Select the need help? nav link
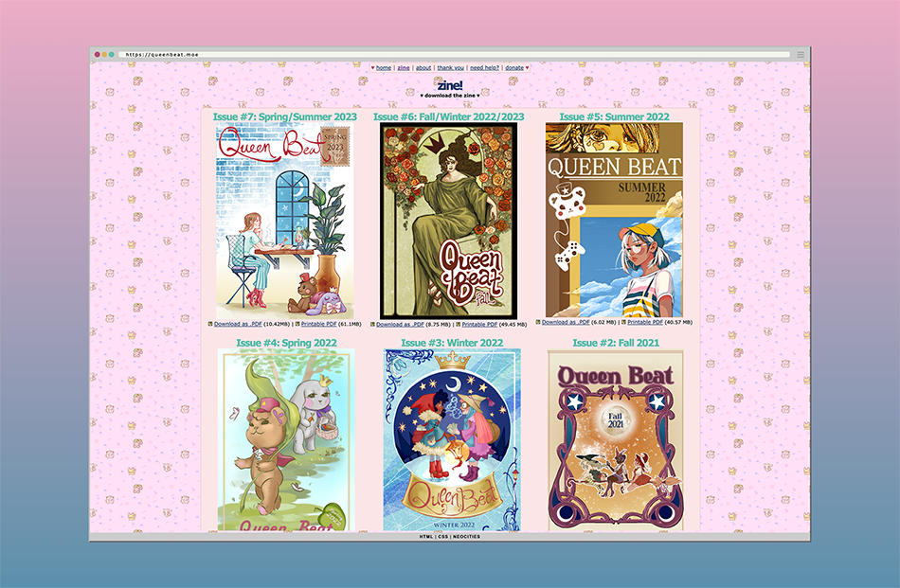 pyautogui.click(x=483, y=68)
